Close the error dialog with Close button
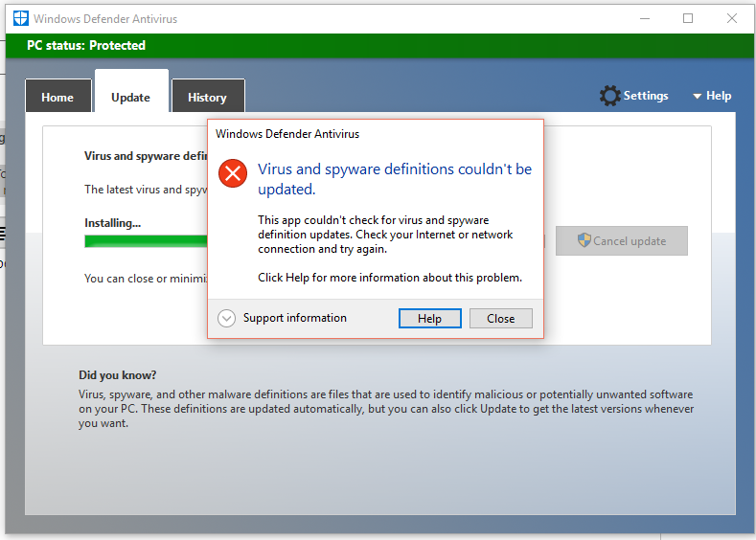756x540 pixels. pyautogui.click(x=501, y=319)
